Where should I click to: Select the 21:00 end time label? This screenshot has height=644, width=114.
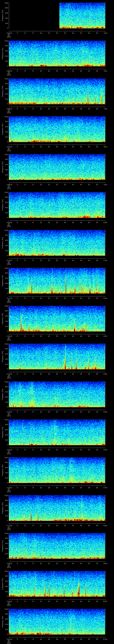pyautogui.click(x=105, y=639)
